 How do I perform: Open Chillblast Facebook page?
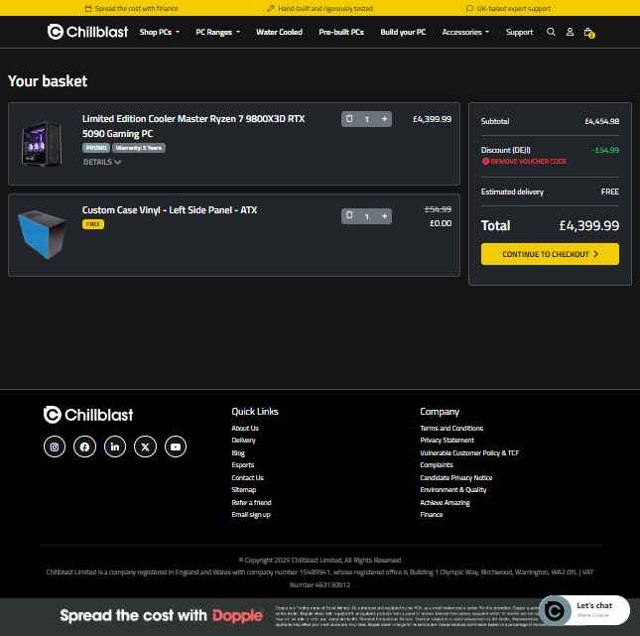[84, 447]
